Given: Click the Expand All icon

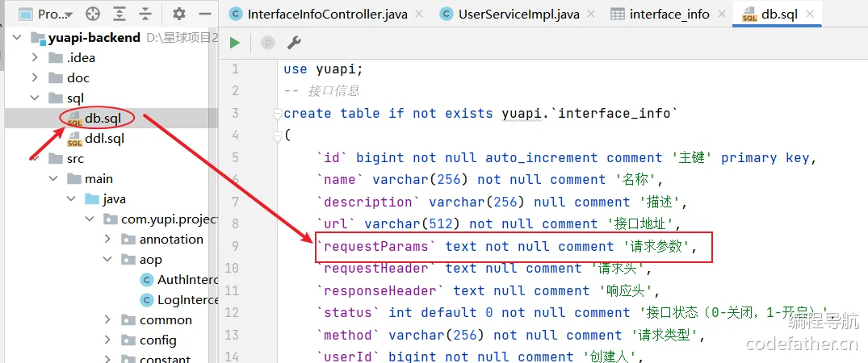Looking at the screenshot, I should coord(119,14).
